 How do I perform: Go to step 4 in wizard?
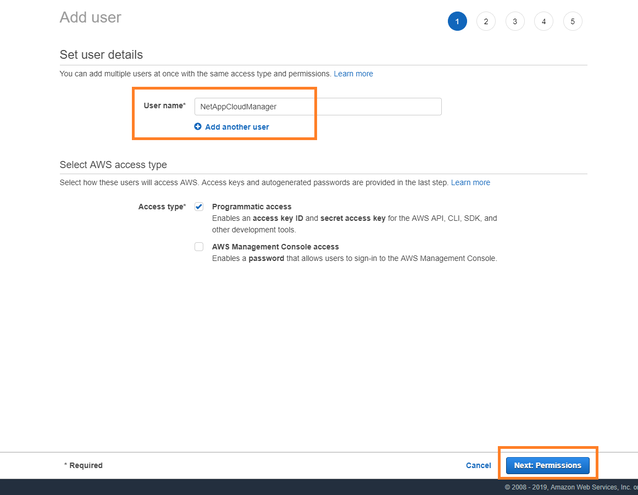tap(544, 21)
